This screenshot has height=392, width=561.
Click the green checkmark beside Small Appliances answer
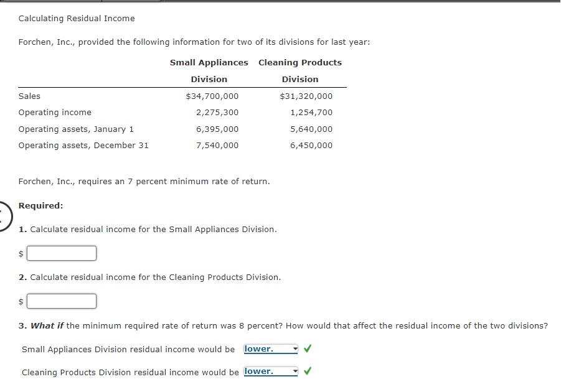pyautogui.click(x=307, y=348)
